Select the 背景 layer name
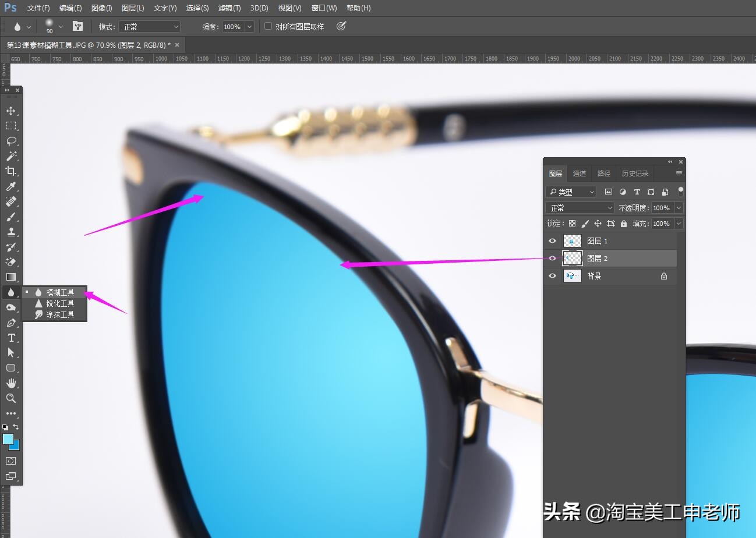Viewport: 756px width, 538px height. click(x=594, y=276)
